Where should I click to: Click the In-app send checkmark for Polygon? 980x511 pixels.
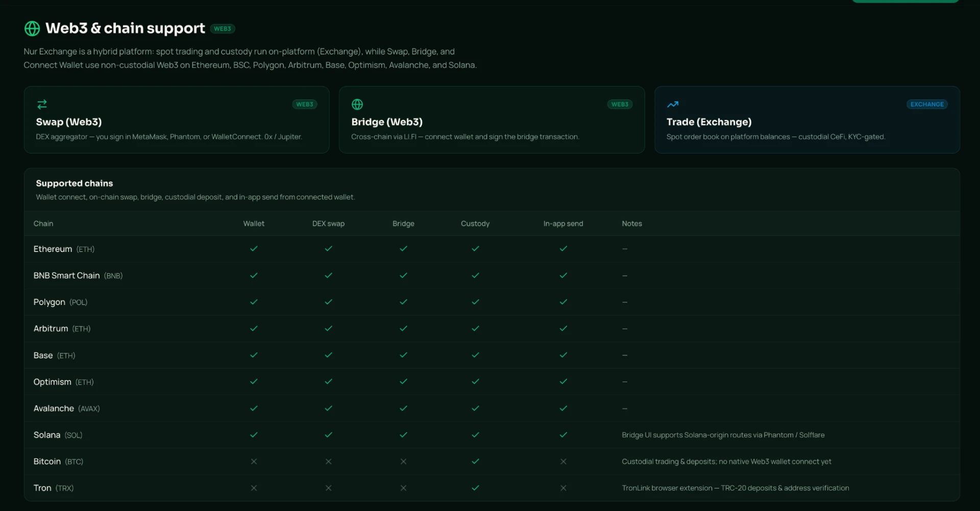pyautogui.click(x=563, y=301)
